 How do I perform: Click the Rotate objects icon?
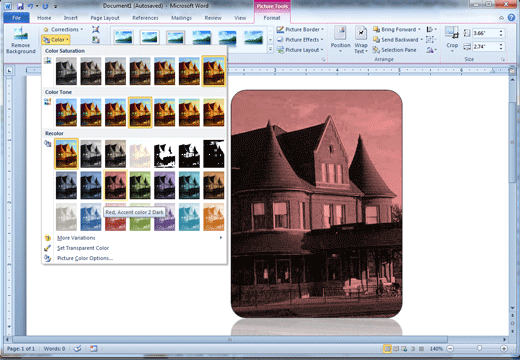coord(431,50)
